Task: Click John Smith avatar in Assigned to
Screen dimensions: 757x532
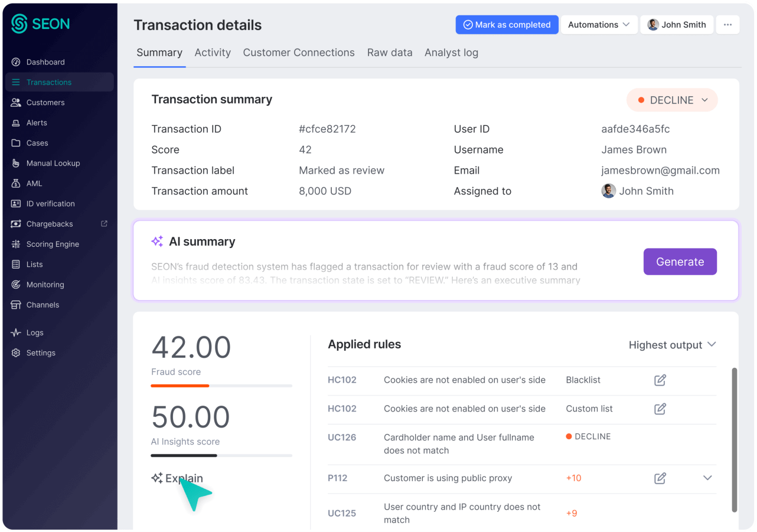Action: tap(608, 191)
